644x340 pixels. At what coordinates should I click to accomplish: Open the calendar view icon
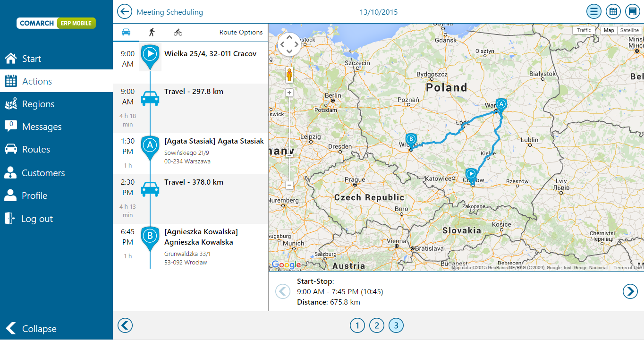pos(613,11)
